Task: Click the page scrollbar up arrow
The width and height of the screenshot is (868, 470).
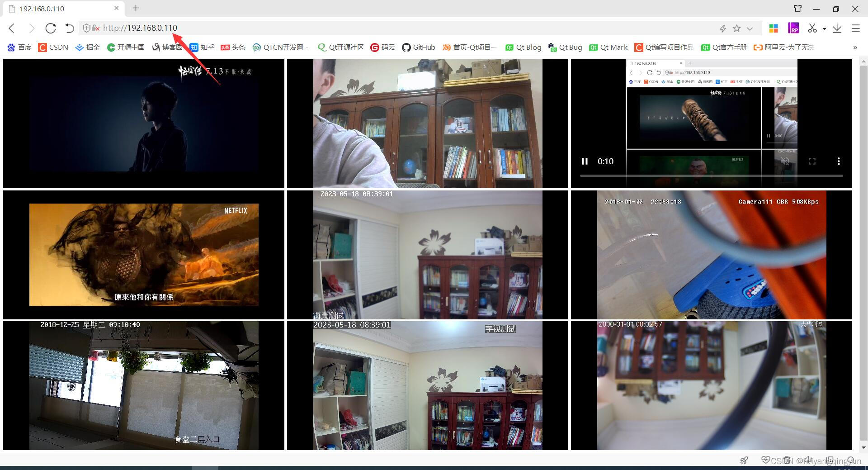Action: [863, 61]
